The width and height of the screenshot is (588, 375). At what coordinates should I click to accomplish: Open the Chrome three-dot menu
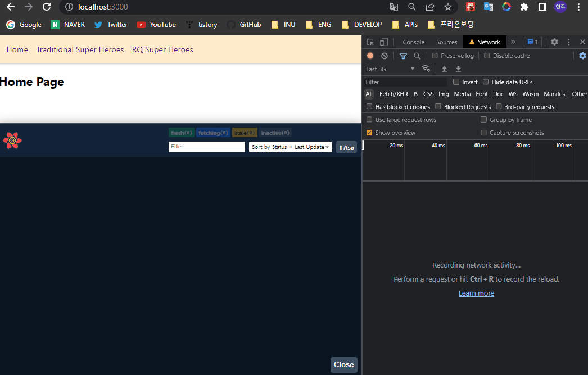(578, 7)
